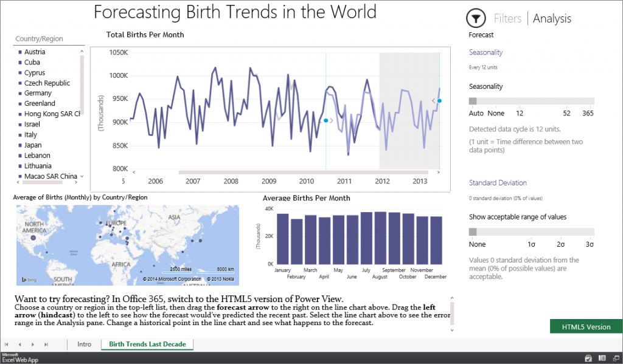This screenshot has height=364, width=623.
Task: Go to first sheet with navigation arrow
Action: coord(7,345)
